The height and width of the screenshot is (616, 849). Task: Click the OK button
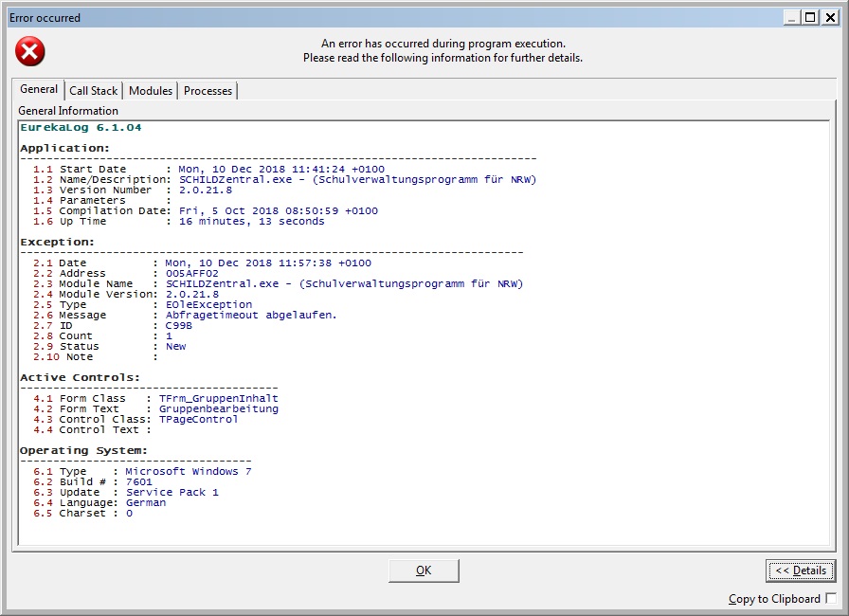(424, 571)
